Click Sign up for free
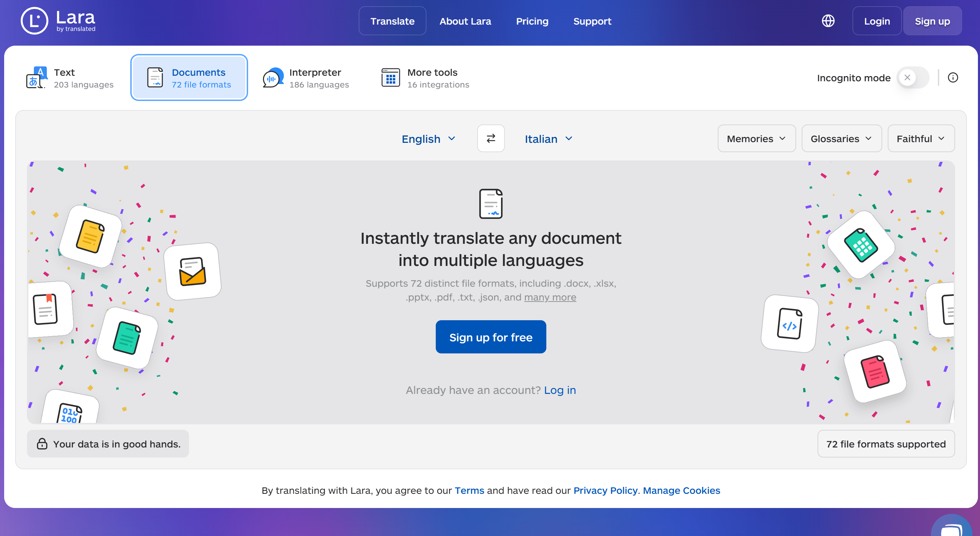The height and width of the screenshot is (536, 980). (491, 337)
